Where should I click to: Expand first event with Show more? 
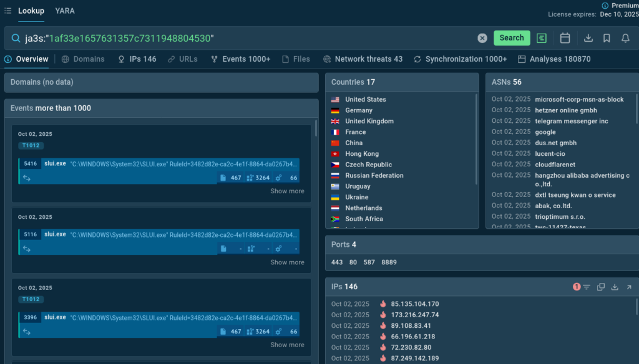click(x=287, y=191)
